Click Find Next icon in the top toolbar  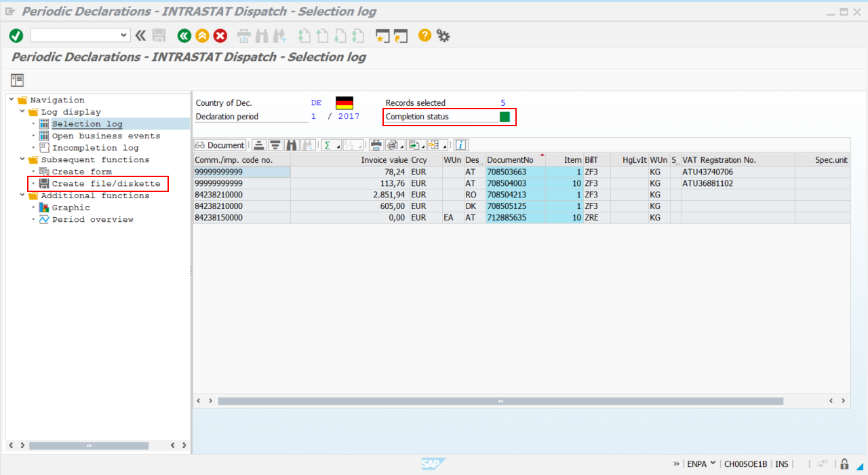[279, 35]
